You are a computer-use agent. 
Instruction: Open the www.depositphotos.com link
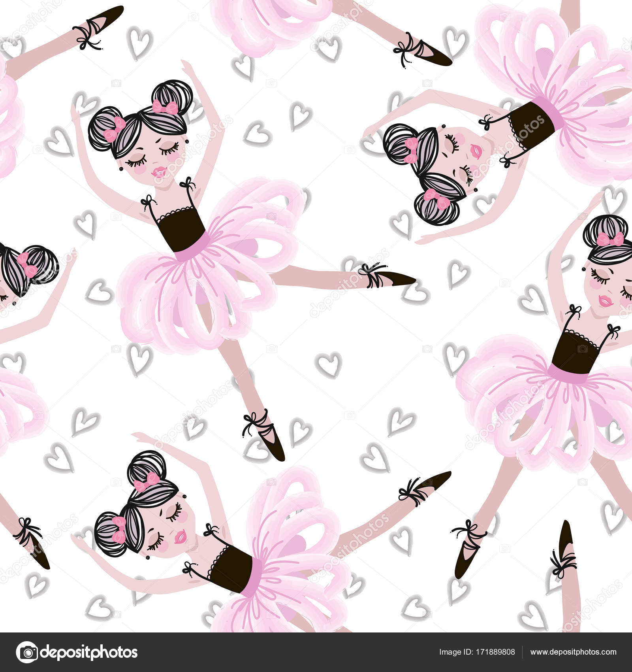coord(573,652)
